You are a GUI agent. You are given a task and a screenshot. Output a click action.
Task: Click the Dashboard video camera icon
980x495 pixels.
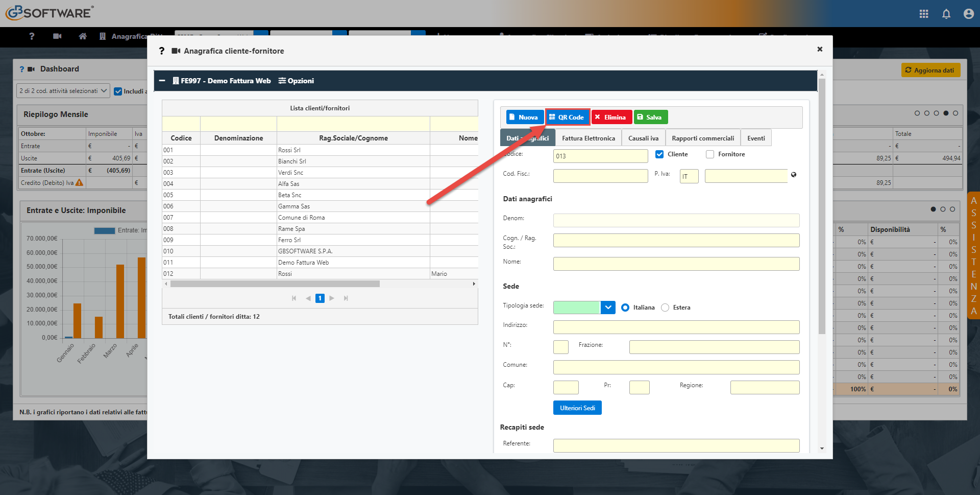tap(31, 69)
